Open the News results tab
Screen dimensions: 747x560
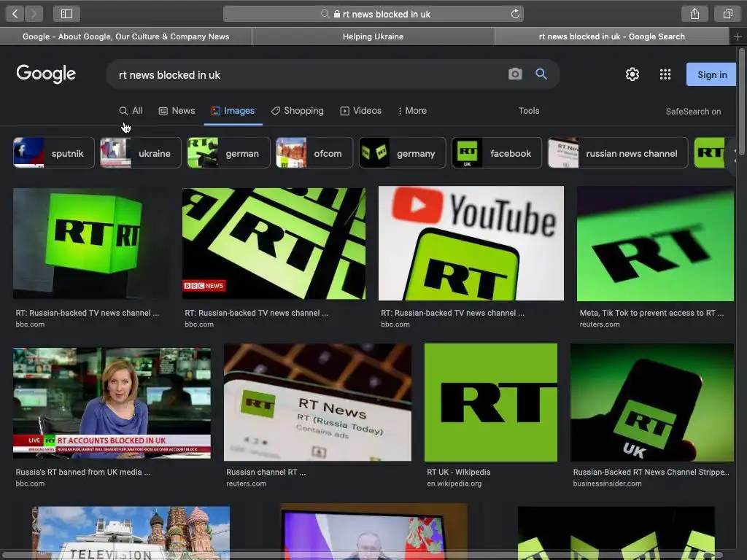(177, 111)
